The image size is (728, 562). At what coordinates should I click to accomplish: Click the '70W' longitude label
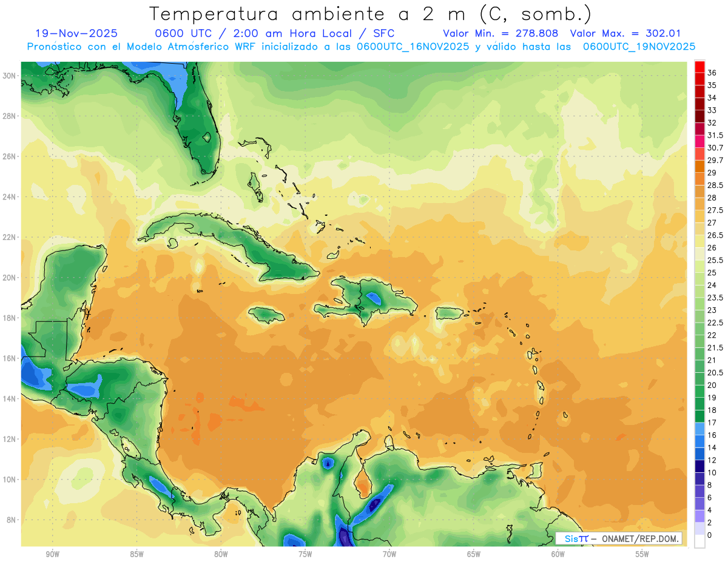[389, 554]
